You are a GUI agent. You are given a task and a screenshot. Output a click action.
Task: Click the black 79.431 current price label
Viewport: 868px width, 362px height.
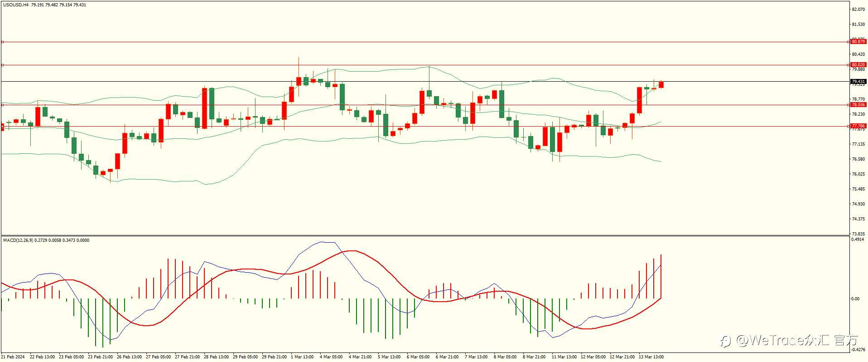[858, 82]
